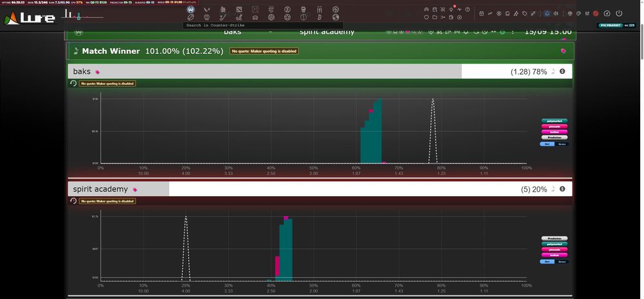Click the search in Counter-Strike field
The image size is (644, 299).
(x=263, y=26)
